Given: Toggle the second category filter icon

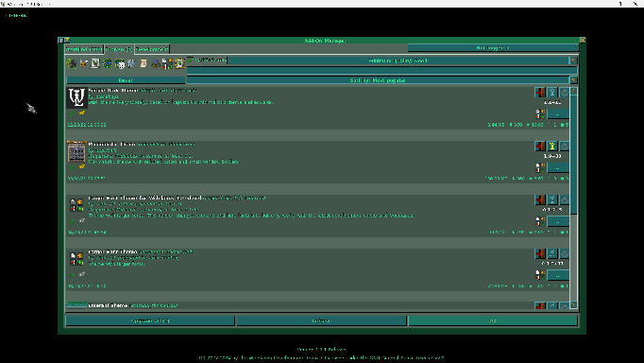Looking at the screenshot, I should [83, 63].
